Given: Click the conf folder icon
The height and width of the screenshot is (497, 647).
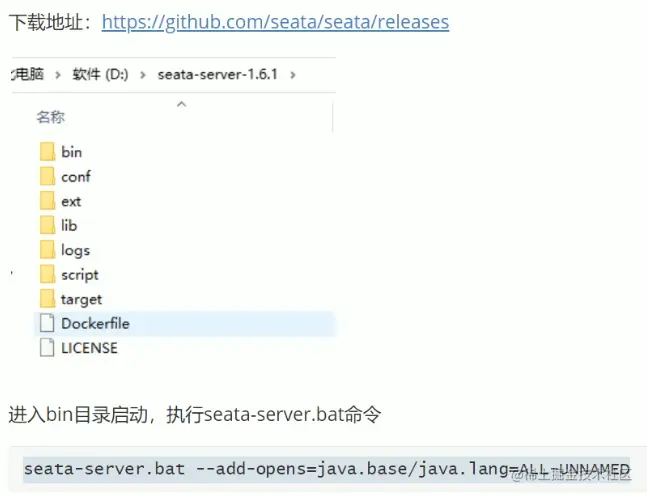Looking at the screenshot, I should point(47,176).
